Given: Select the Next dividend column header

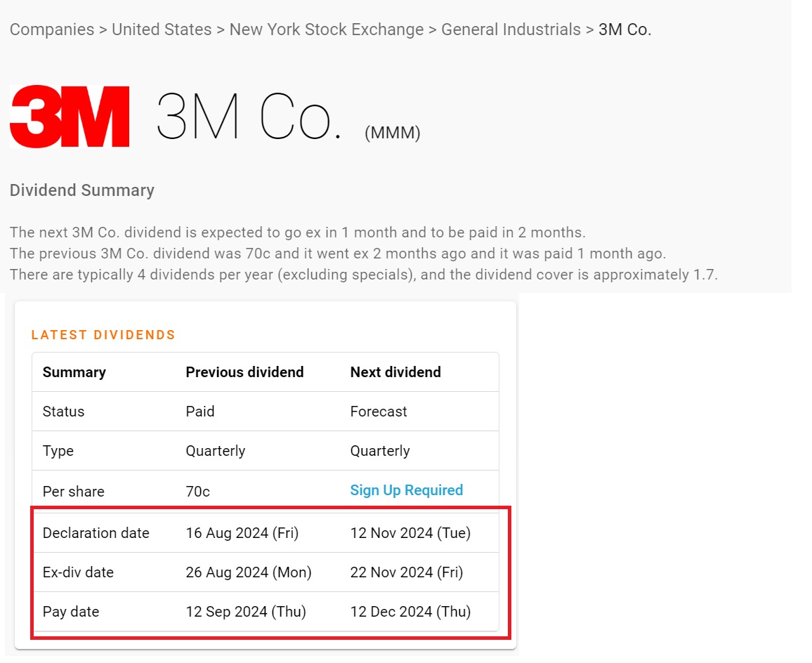Looking at the screenshot, I should point(395,372).
